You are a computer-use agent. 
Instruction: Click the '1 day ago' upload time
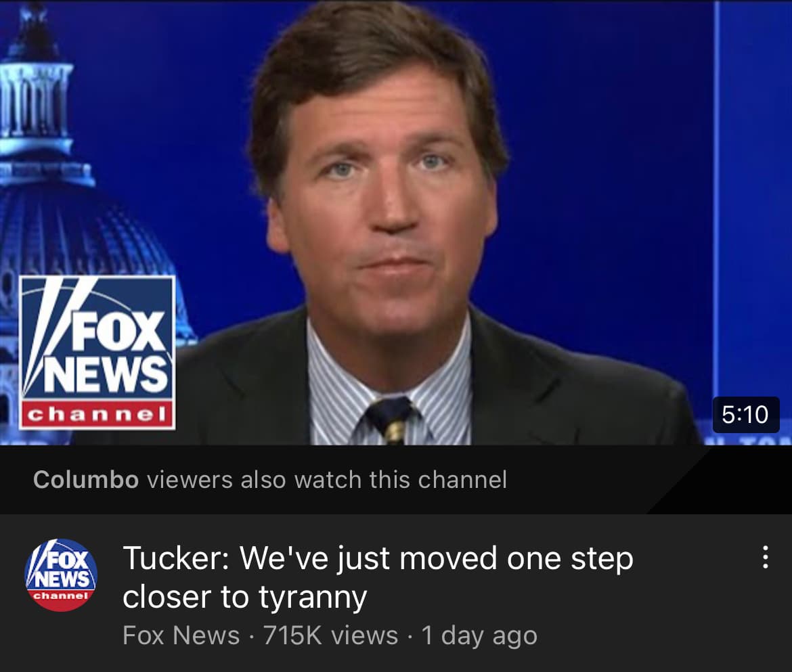coord(479,636)
